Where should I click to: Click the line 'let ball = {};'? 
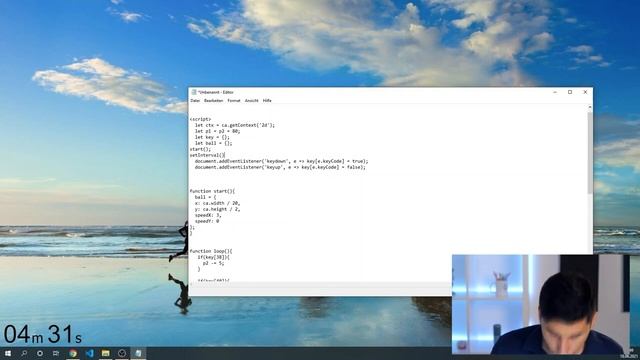click(x=213, y=143)
